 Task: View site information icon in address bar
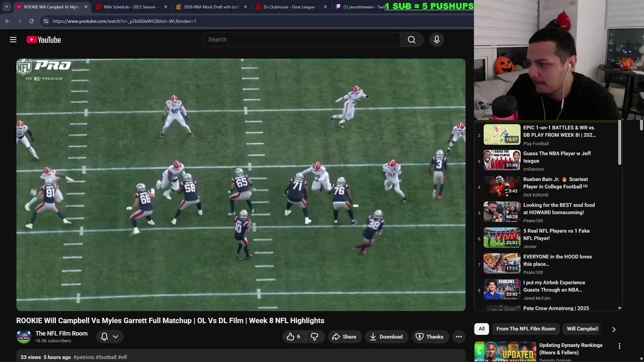(46, 21)
